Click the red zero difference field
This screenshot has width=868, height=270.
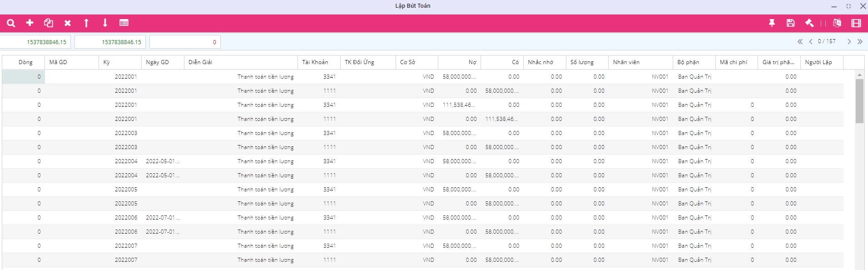coord(185,42)
